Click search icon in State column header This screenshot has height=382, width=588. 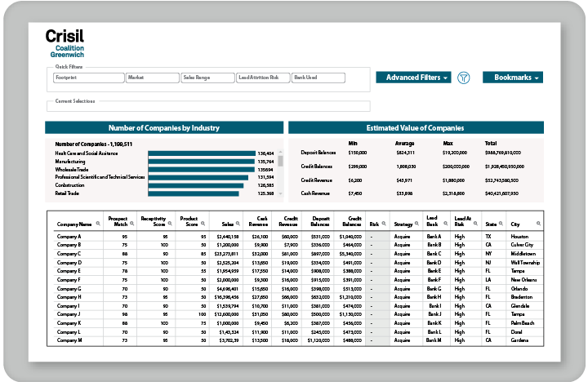pyautogui.click(x=499, y=223)
